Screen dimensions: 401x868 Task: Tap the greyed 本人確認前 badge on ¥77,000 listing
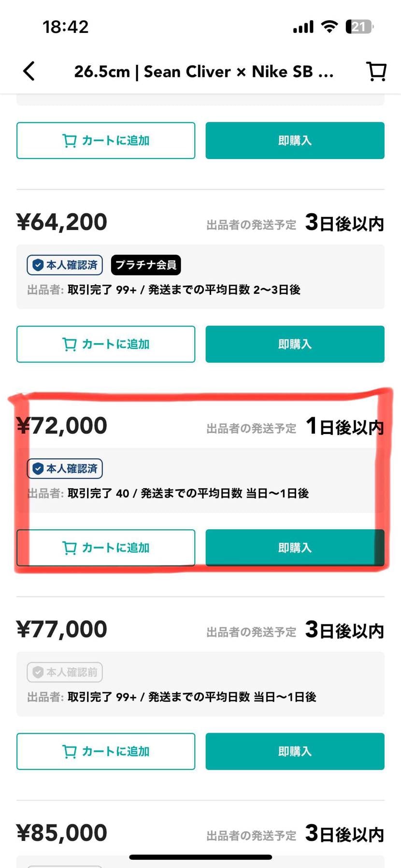coord(64,672)
